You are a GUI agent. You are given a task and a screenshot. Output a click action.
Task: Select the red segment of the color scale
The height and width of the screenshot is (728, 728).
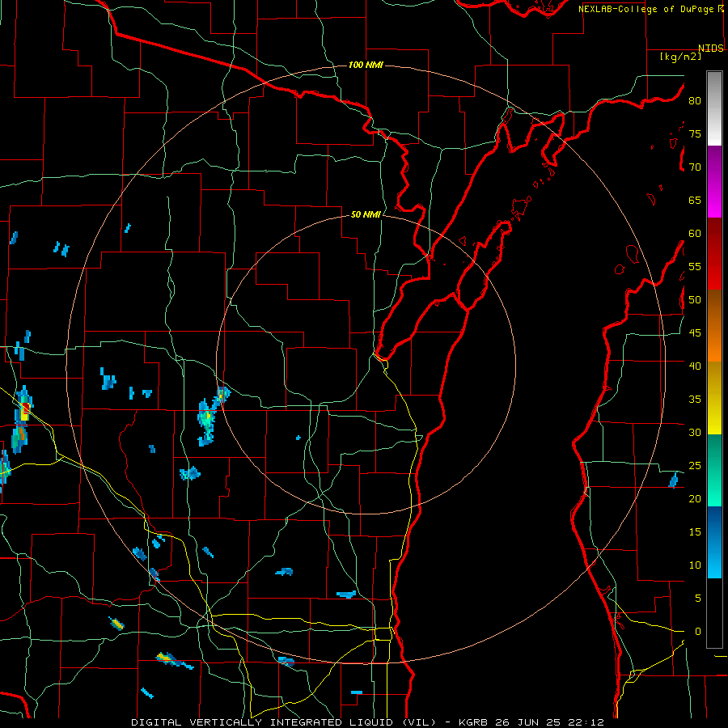tap(714, 254)
